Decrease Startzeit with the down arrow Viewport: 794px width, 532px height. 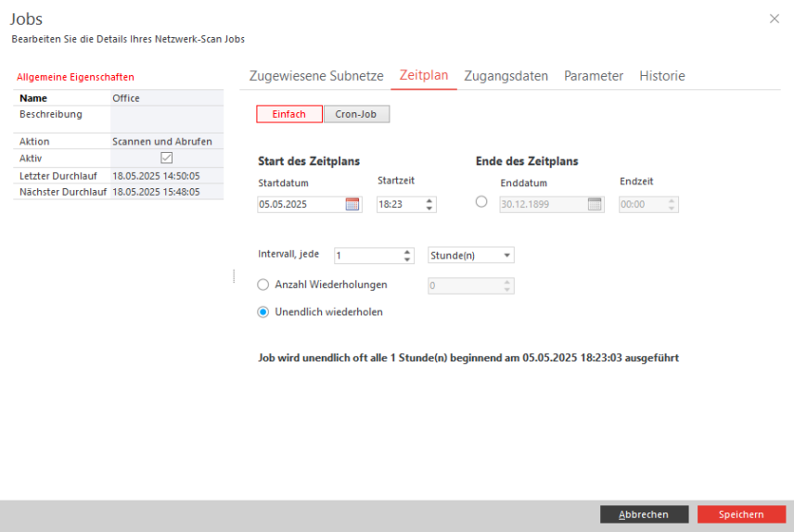(429, 209)
